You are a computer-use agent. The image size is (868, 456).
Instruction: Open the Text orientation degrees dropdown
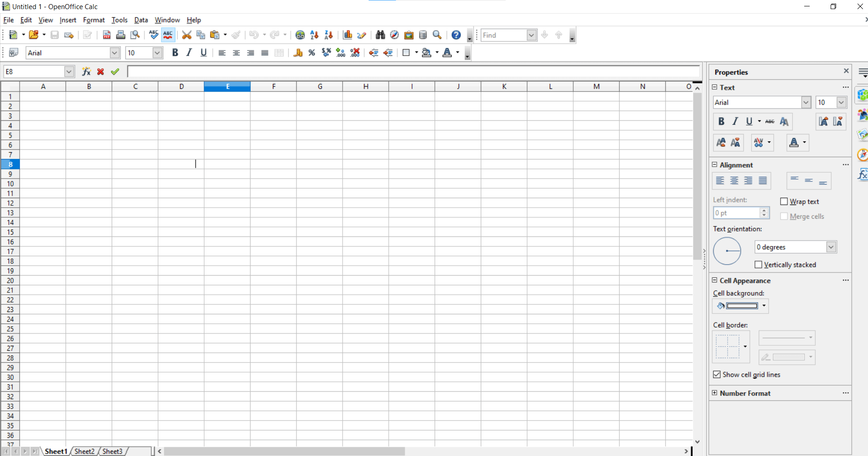point(831,247)
